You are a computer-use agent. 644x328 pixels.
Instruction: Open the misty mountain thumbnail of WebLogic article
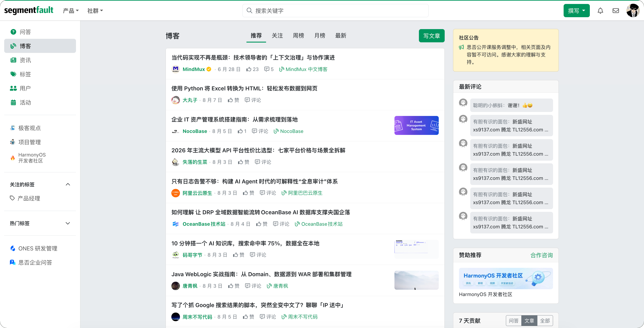pyautogui.click(x=416, y=280)
